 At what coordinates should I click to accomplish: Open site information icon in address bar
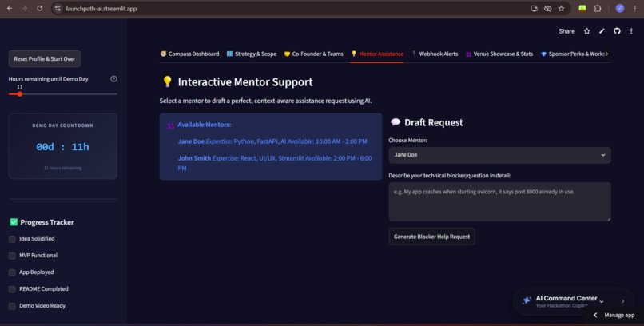tap(58, 8)
